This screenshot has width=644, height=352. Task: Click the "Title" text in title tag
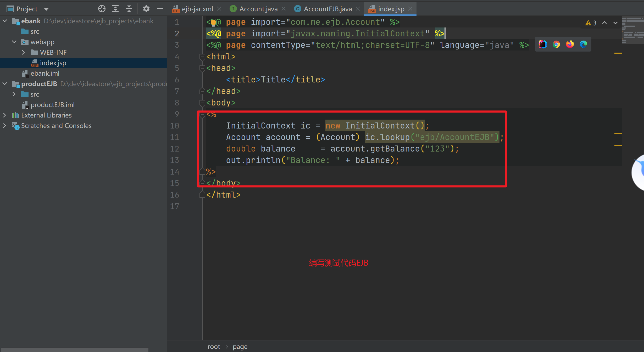pos(273,80)
